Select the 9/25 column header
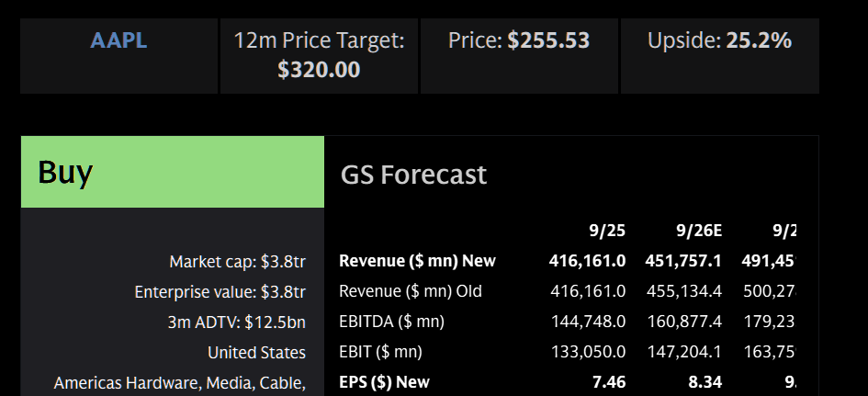 point(606,230)
